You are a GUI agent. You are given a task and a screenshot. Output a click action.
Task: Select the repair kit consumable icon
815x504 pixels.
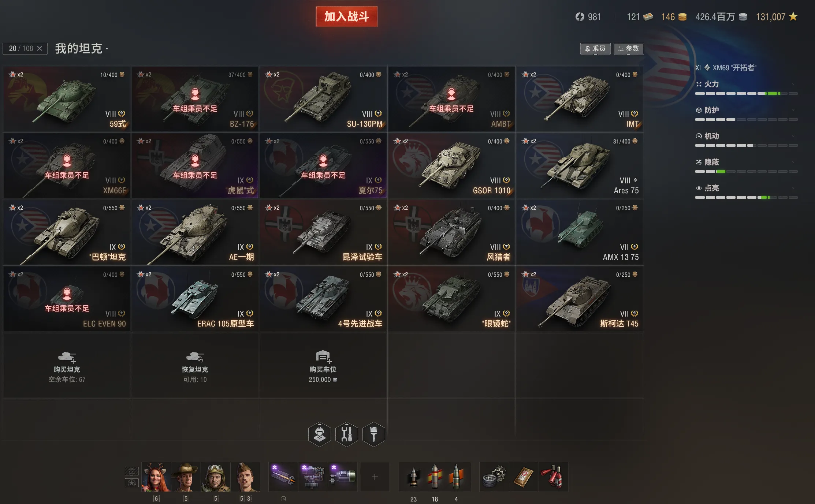coord(494,477)
